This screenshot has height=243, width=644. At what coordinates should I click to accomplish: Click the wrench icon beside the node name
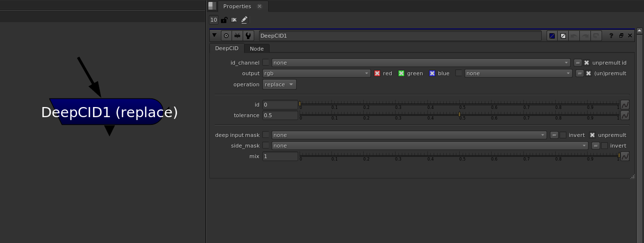[x=248, y=36]
